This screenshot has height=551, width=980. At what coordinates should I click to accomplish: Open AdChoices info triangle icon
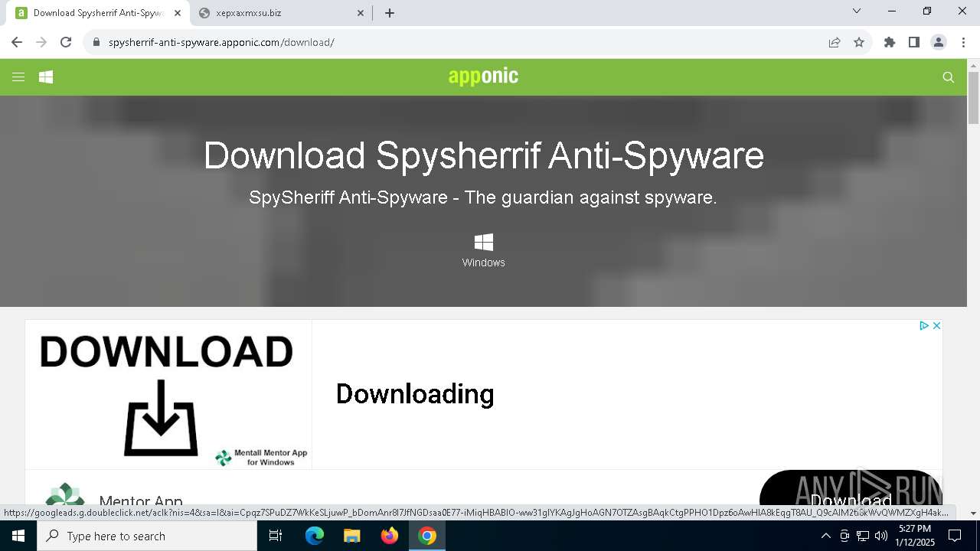[924, 326]
